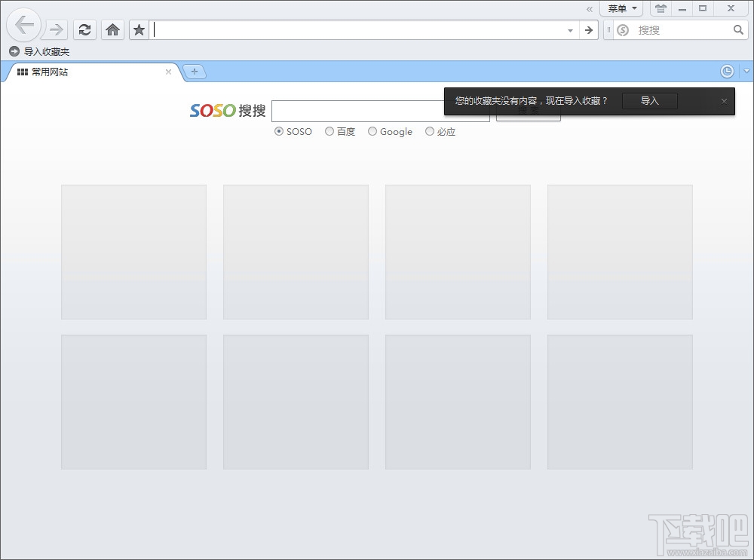Select the 百度 radio button

pyautogui.click(x=329, y=131)
